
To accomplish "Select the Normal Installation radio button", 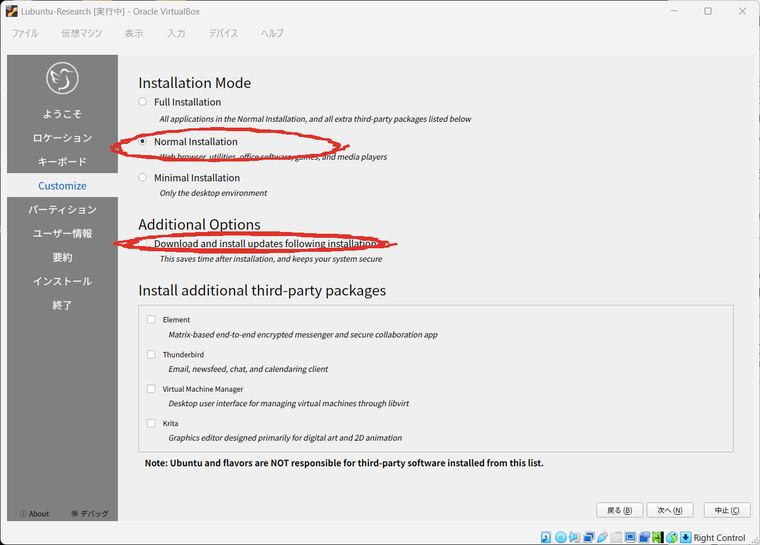I will point(142,141).
